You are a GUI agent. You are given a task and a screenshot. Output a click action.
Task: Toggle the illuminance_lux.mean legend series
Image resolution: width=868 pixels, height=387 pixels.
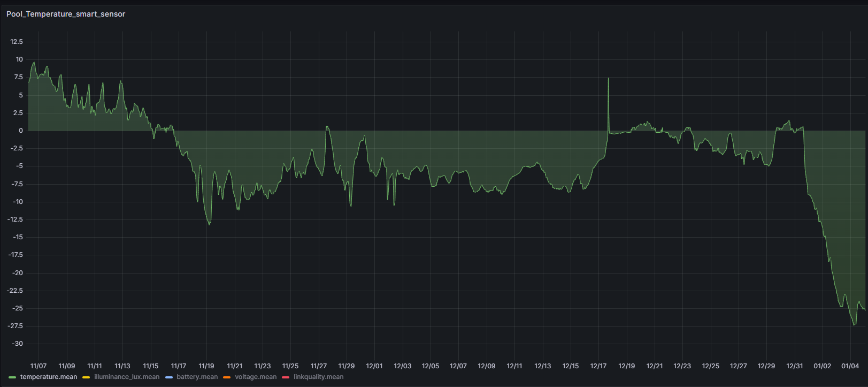click(x=127, y=377)
